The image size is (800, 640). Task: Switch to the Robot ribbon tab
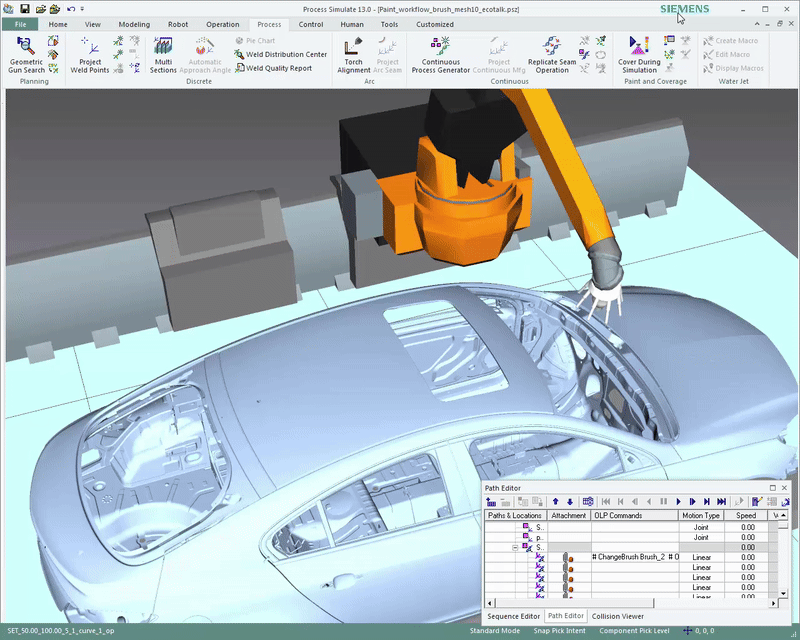(x=178, y=24)
